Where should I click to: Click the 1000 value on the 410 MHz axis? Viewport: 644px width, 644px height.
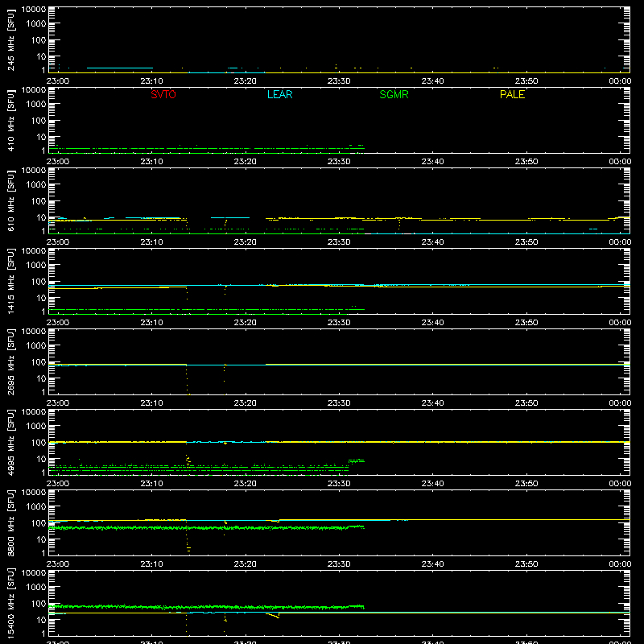click(x=36, y=104)
